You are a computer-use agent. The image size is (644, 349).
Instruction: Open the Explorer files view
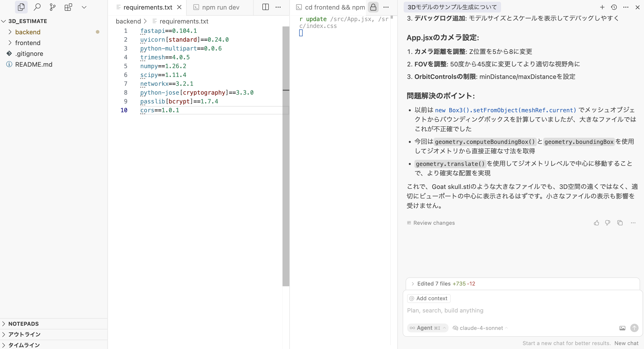point(21,7)
